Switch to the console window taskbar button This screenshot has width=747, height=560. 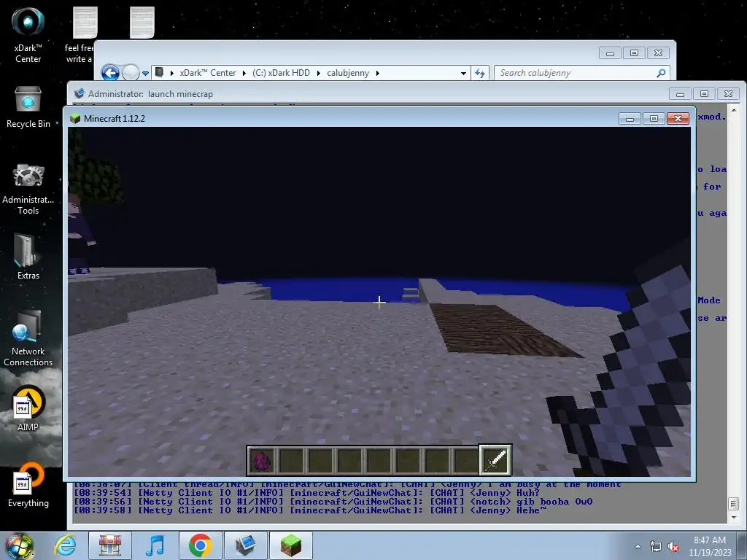[x=245, y=545]
